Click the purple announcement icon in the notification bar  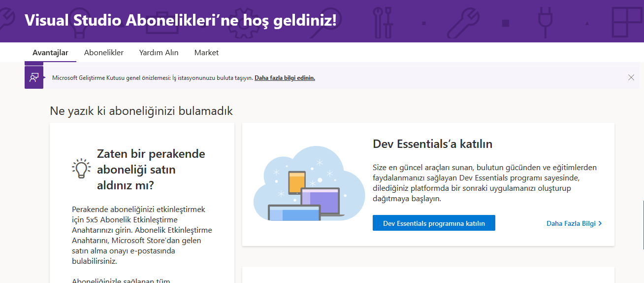click(x=34, y=77)
